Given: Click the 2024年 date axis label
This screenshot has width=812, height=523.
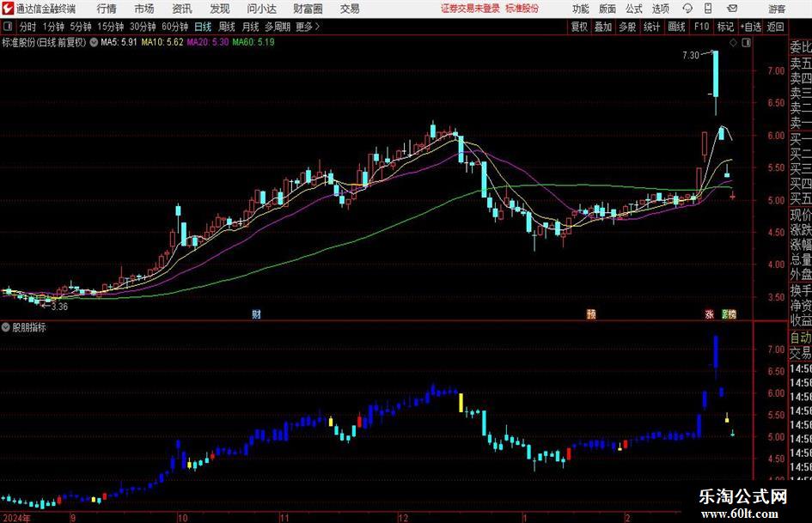Looking at the screenshot, I should pos(16,518).
